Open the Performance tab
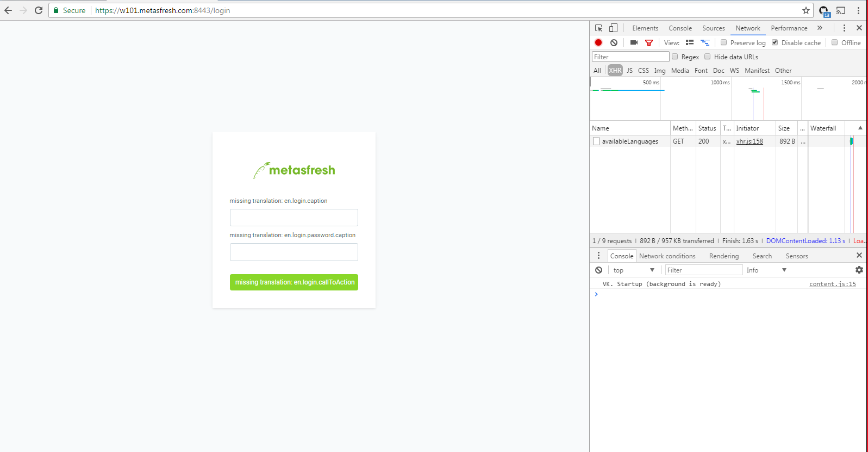Image resolution: width=868 pixels, height=452 pixels. [x=789, y=28]
